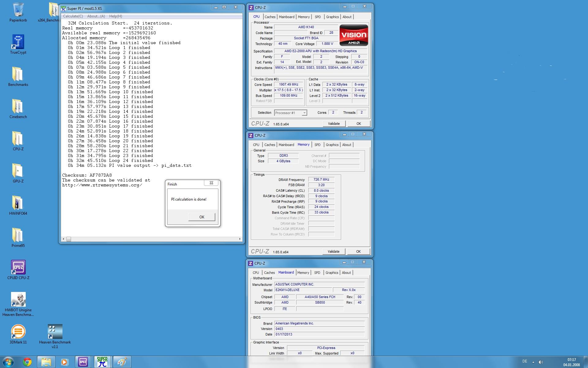Image resolution: width=588 pixels, height=368 pixels.
Task: Open the Help(H) menu in Super PI
Action: [116, 16]
